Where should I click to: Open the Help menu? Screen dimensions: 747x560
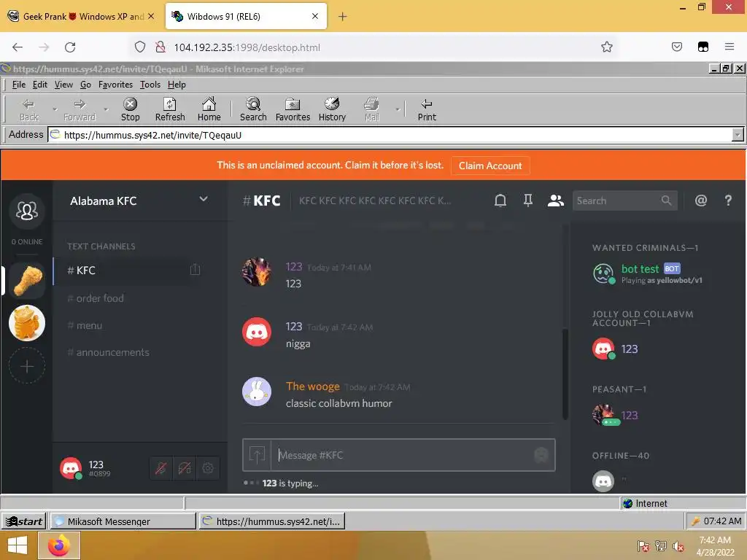click(x=177, y=85)
